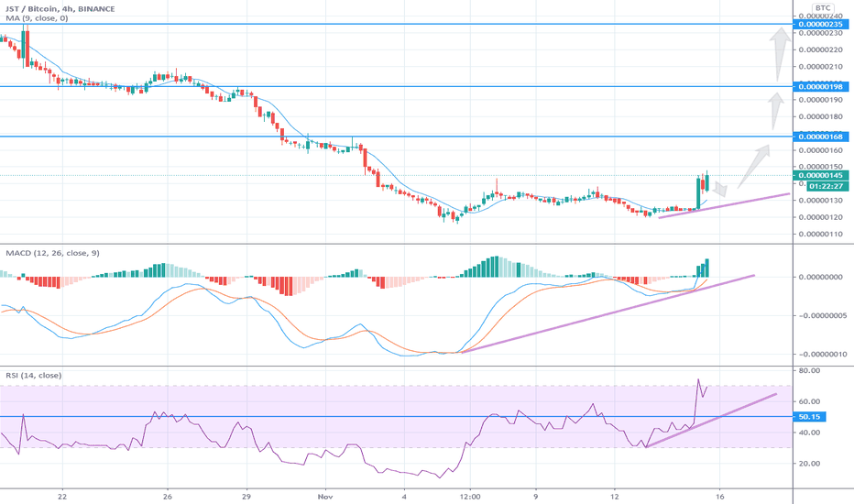Image resolution: width=854 pixels, height=504 pixels.
Task: Click the current price label 0.00000145
Action: (x=821, y=175)
